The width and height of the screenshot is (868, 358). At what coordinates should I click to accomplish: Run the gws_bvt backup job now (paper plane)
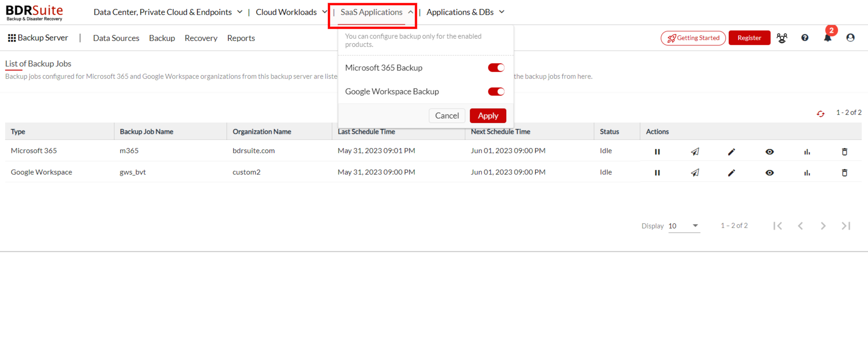click(x=695, y=172)
